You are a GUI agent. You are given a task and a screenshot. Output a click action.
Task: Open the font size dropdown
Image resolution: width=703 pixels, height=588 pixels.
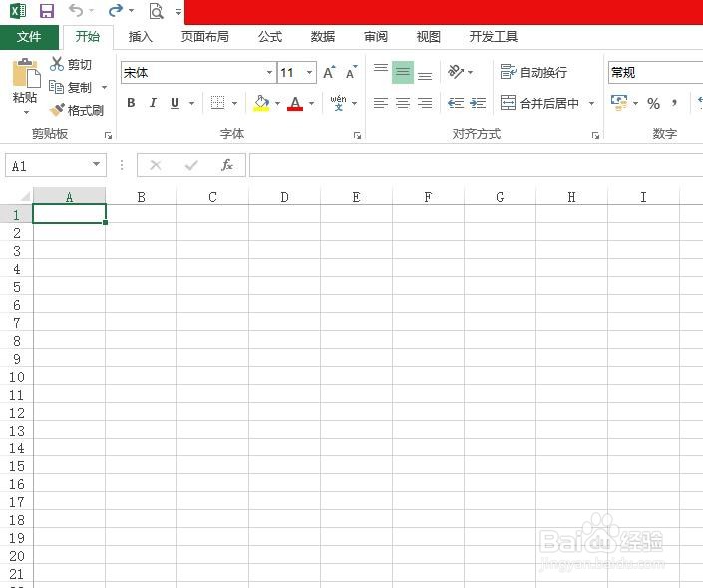click(x=309, y=72)
